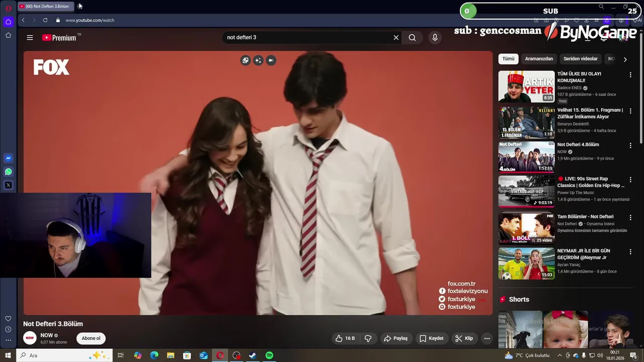Open Spotify from the taskbar
The width and height of the screenshot is (644, 362).
click(x=269, y=355)
